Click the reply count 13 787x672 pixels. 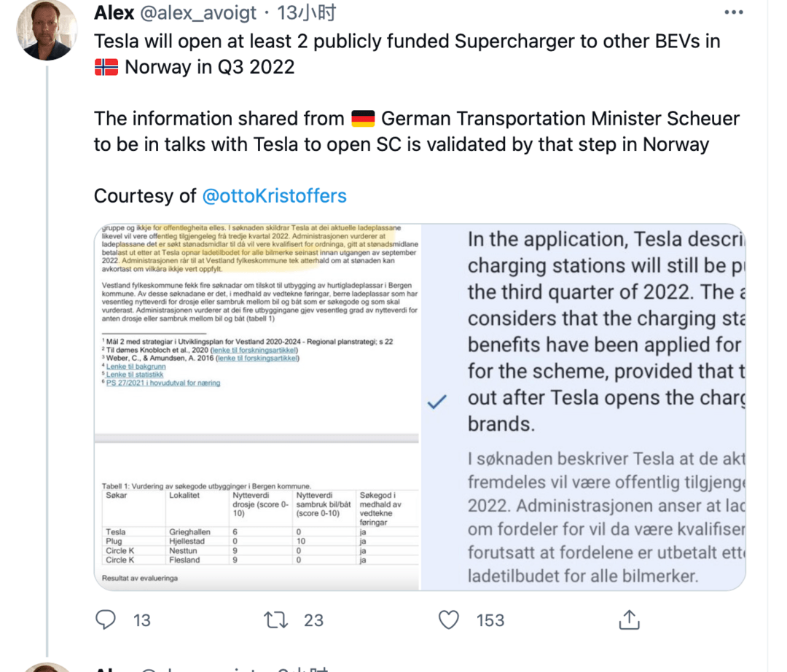tap(142, 620)
